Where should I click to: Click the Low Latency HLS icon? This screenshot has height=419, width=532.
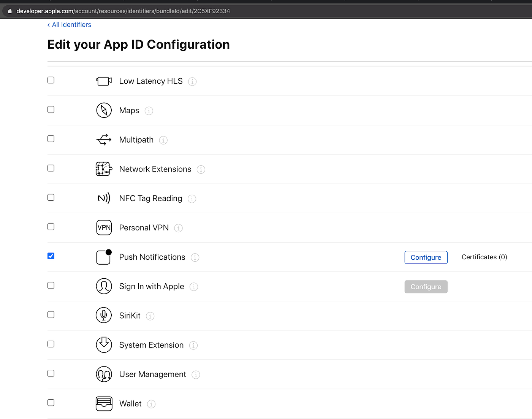104,81
